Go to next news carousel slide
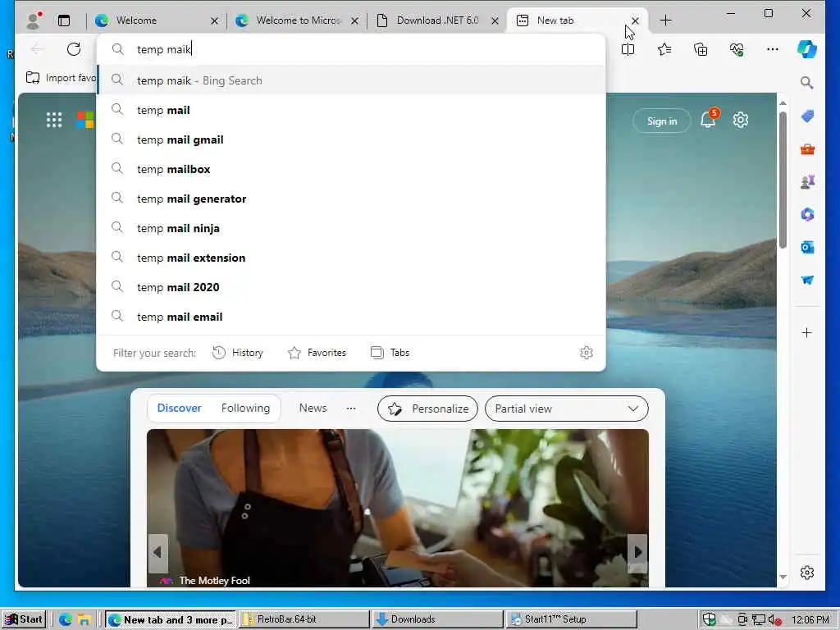Image resolution: width=840 pixels, height=630 pixels. tap(637, 552)
